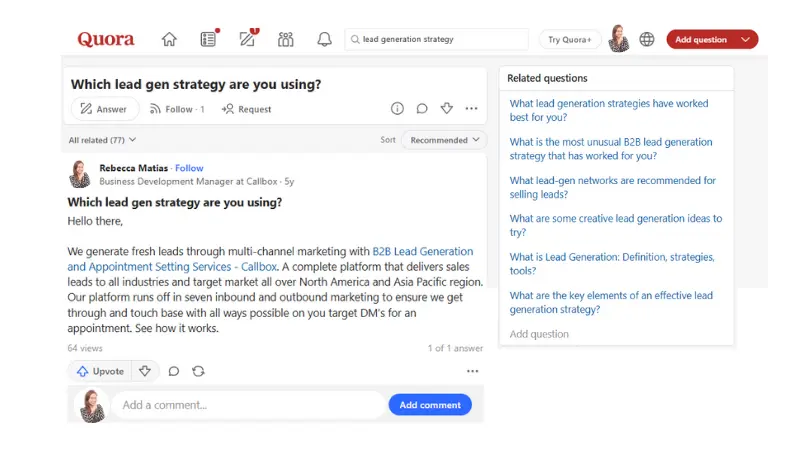Image resolution: width=800 pixels, height=450 pixels.
Task: Open the Following list icon
Action: [x=208, y=39]
